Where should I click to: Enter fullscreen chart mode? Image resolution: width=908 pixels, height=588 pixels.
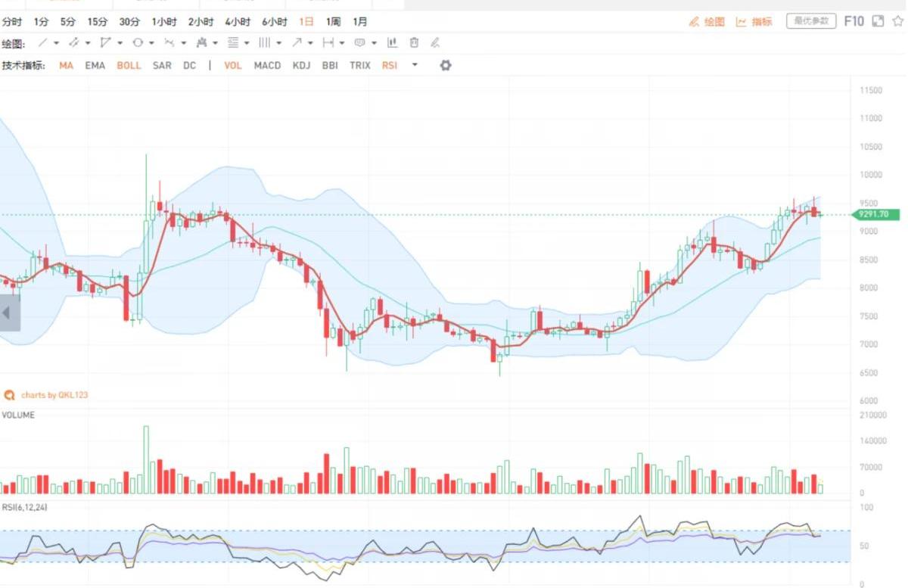coord(878,21)
